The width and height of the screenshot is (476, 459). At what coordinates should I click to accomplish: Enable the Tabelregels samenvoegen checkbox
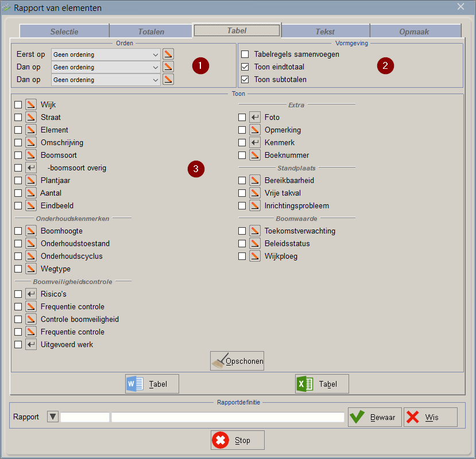click(x=245, y=55)
